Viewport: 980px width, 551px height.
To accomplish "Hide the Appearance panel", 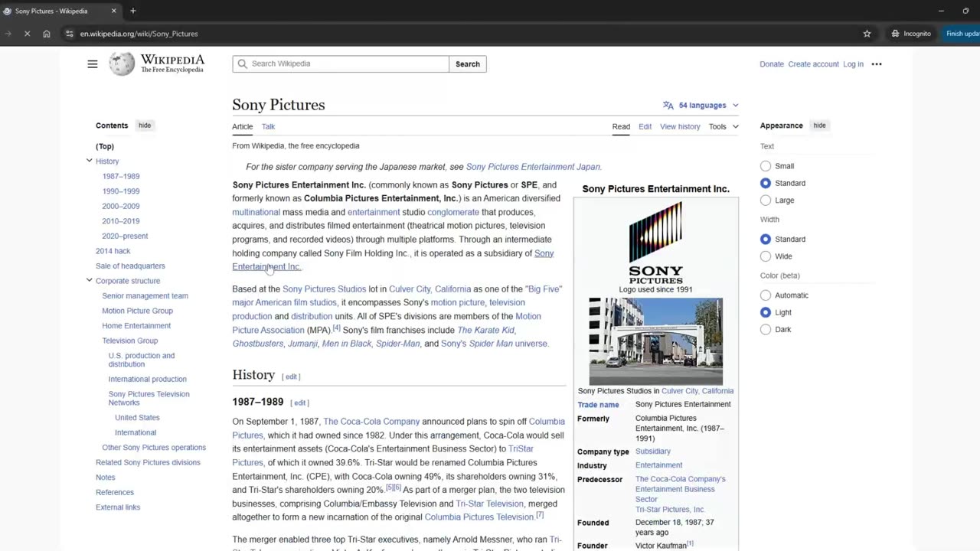I will 819,126.
